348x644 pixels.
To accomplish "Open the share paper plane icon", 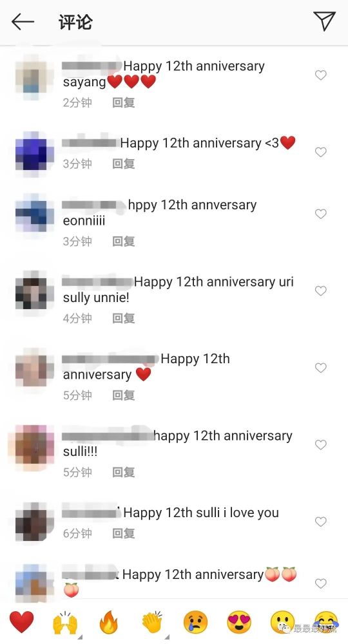I will coord(325,21).
